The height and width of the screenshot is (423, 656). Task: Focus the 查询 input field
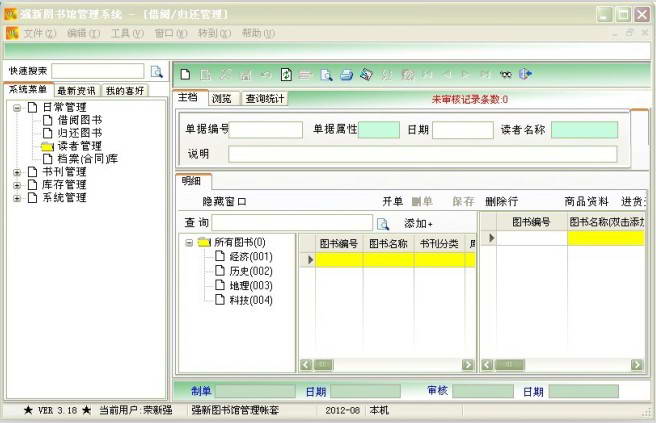[292, 223]
